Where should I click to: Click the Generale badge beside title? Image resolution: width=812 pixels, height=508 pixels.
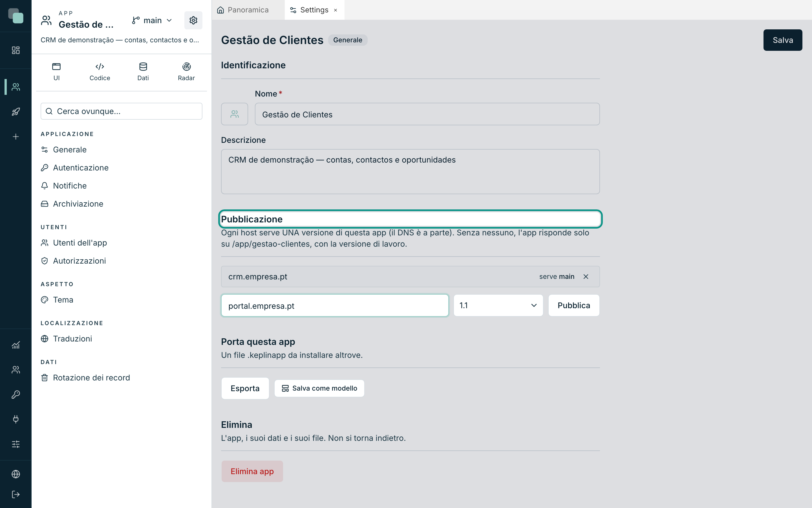[x=348, y=40]
